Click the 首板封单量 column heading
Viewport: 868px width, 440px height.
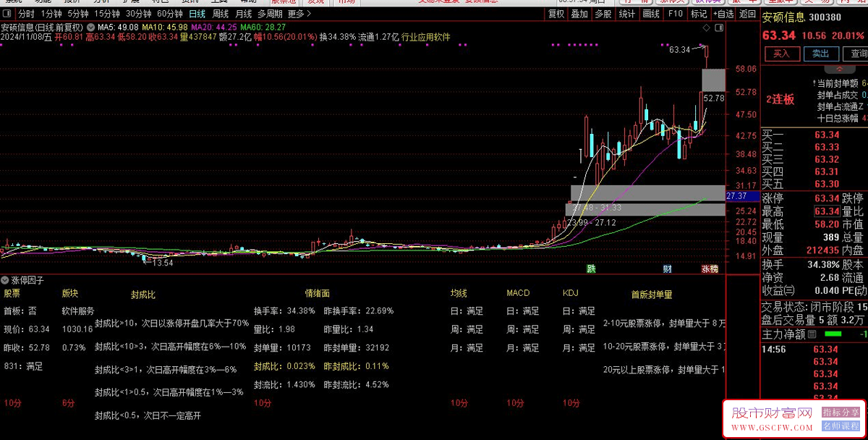(652, 295)
